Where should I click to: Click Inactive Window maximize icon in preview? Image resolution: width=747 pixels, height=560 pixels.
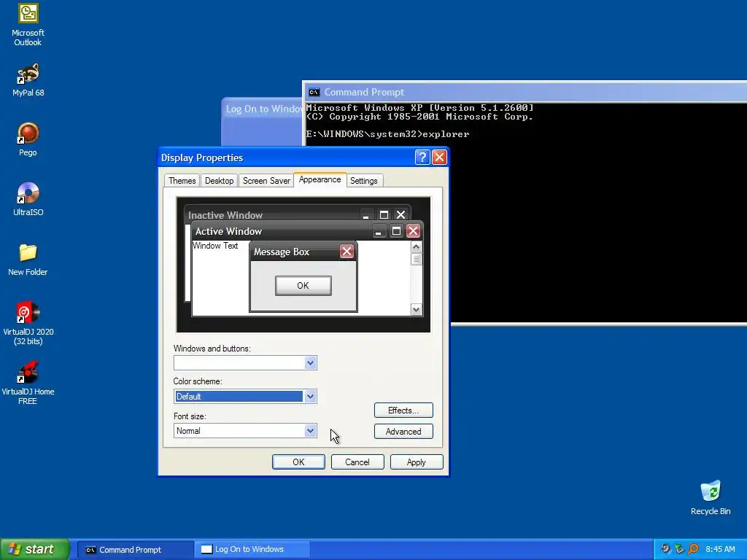click(x=384, y=215)
